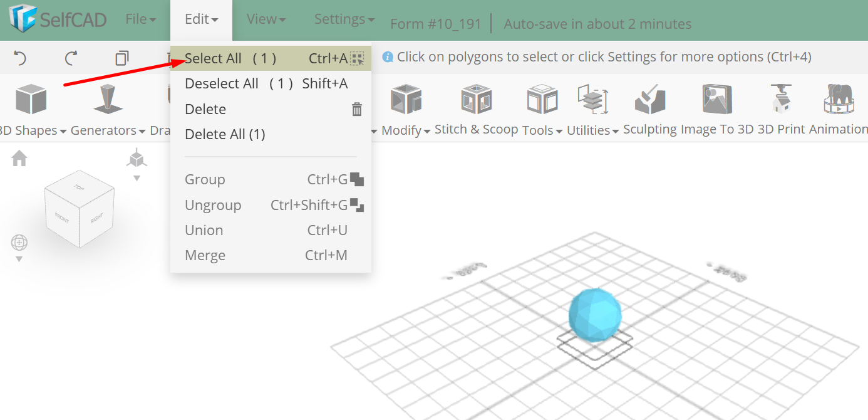Click the Redo arrow icon
Image resolution: width=868 pixels, height=420 pixels.
[71, 58]
